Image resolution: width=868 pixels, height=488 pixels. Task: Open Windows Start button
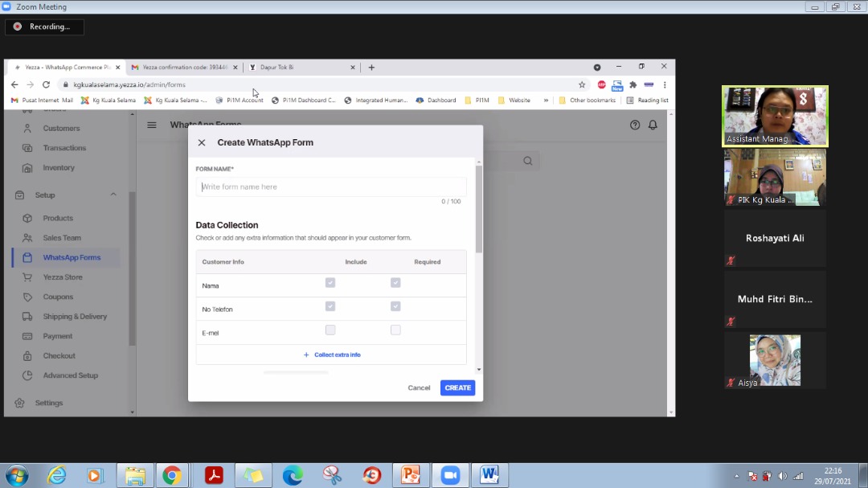(17, 475)
